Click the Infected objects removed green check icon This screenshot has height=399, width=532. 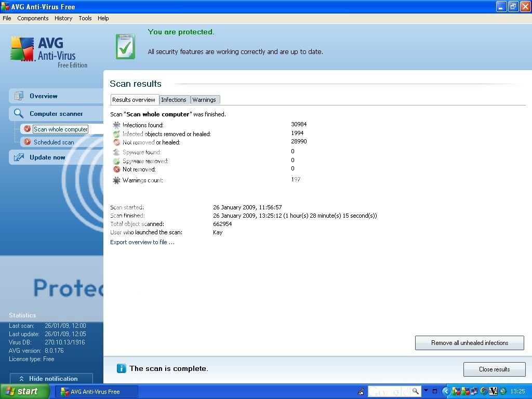click(x=116, y=134)
